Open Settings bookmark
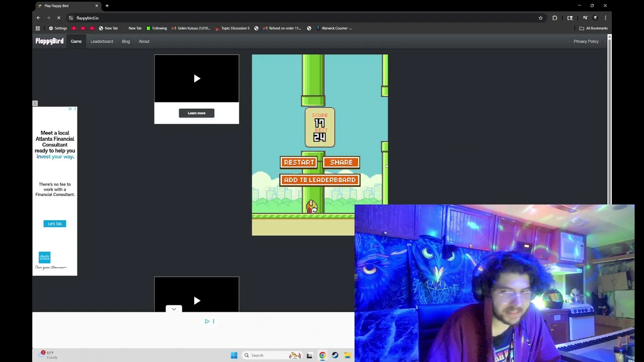This screenshot has height=362, width=644. [58, 28]
